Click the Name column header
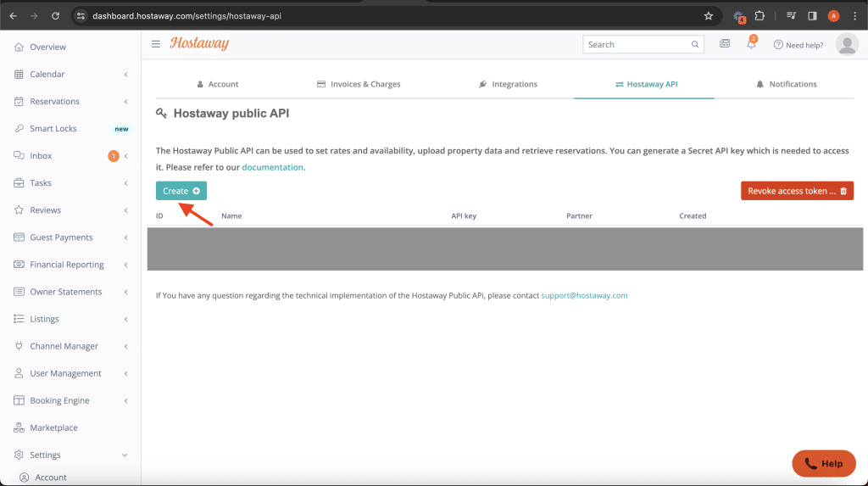The image size is (868, 486). [231, 215]
